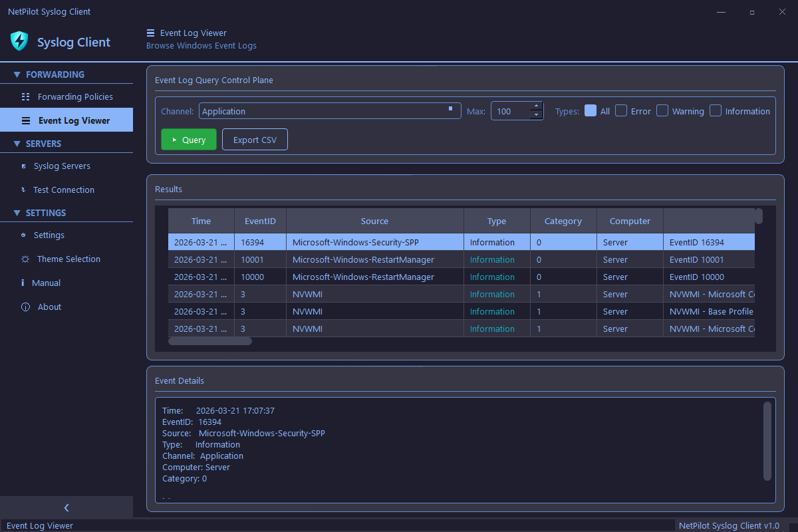
Task: Launch the Test Connection tool
Action: [x=63, y=190]
